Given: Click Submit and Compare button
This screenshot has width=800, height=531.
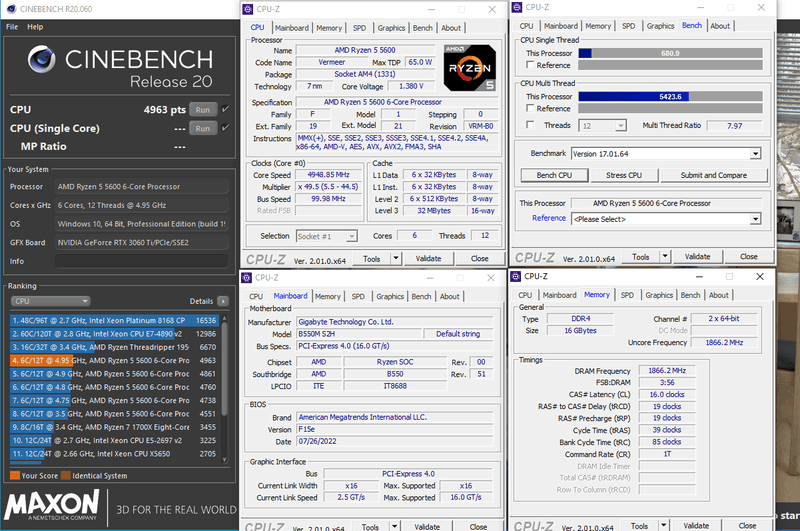Looking at the screenshot, I should tap(714, 175).
